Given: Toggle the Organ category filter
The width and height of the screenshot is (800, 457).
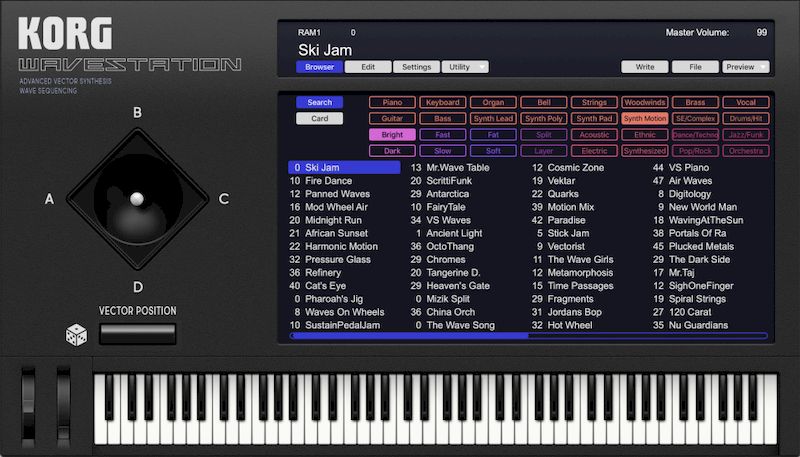Looking at the screenshot, I should click(493, 103).
